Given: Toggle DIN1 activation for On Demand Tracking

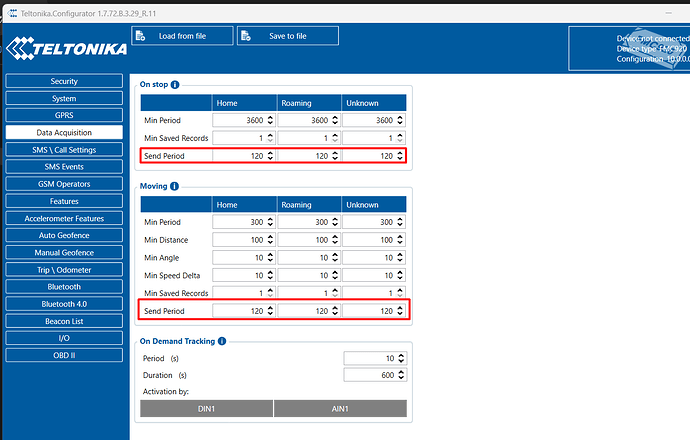Looking at the screenshot, I should (x=205, y=408).
